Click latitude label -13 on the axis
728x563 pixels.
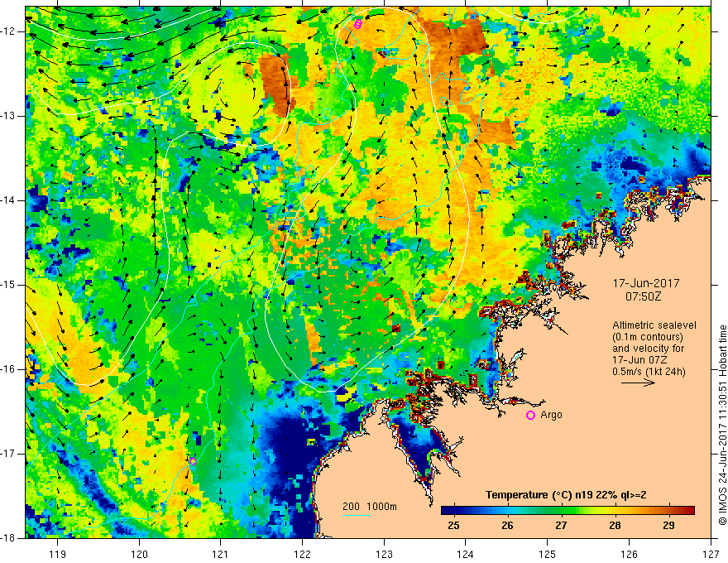pyautogui.click(x=8, y=116)
